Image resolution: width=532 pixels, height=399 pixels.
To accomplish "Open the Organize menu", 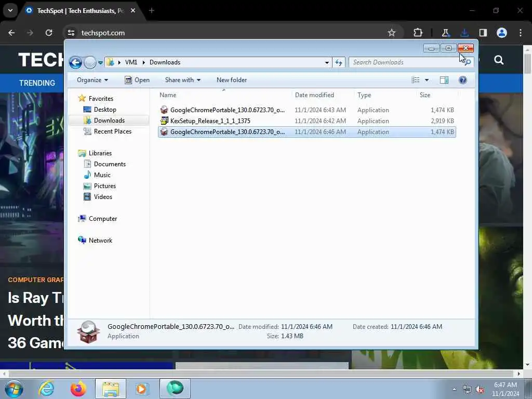I will [x=92, y=80].
